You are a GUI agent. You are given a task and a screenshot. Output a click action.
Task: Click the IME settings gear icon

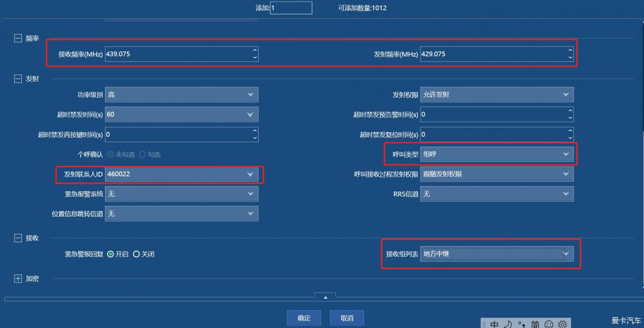(x=562, y=324)
